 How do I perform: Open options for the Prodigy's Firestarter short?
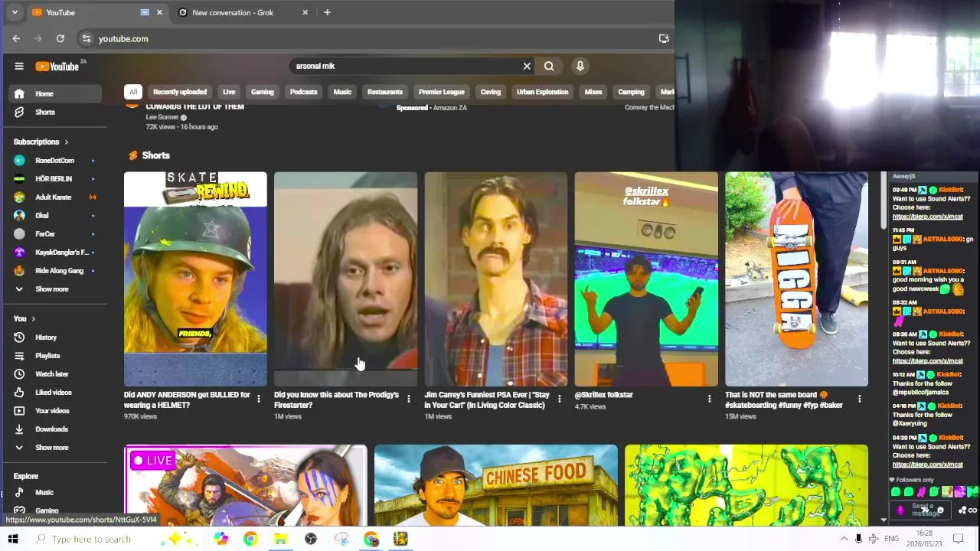tap(408, 399)
